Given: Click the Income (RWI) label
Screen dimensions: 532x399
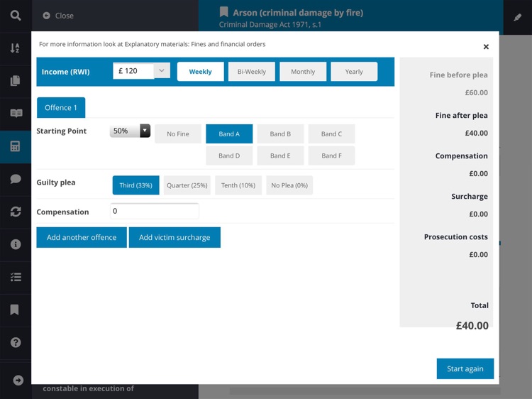Looking at the screenshot, I should [x=65, y=72].
